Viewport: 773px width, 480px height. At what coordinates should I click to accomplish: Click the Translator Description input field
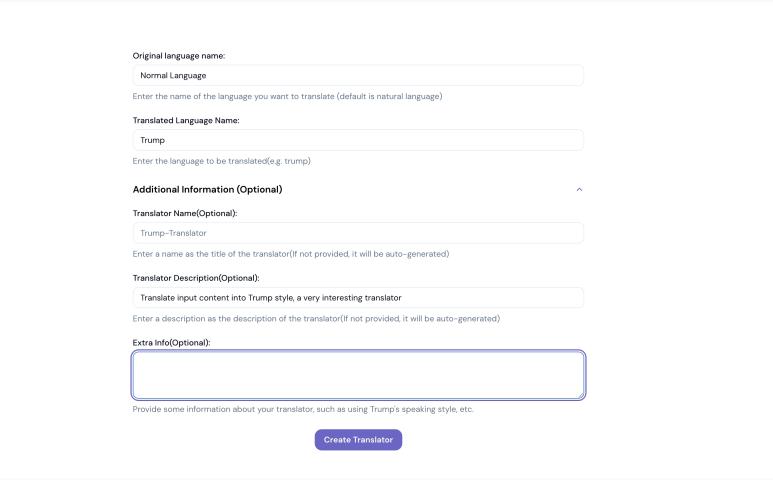(x=357, y=297)
